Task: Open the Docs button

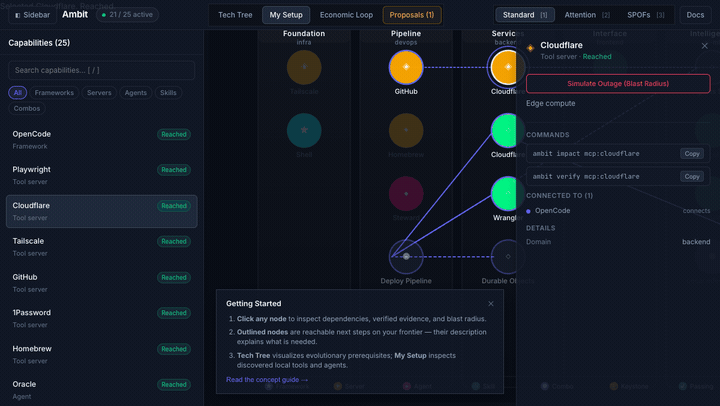Action: coord(695,15)
